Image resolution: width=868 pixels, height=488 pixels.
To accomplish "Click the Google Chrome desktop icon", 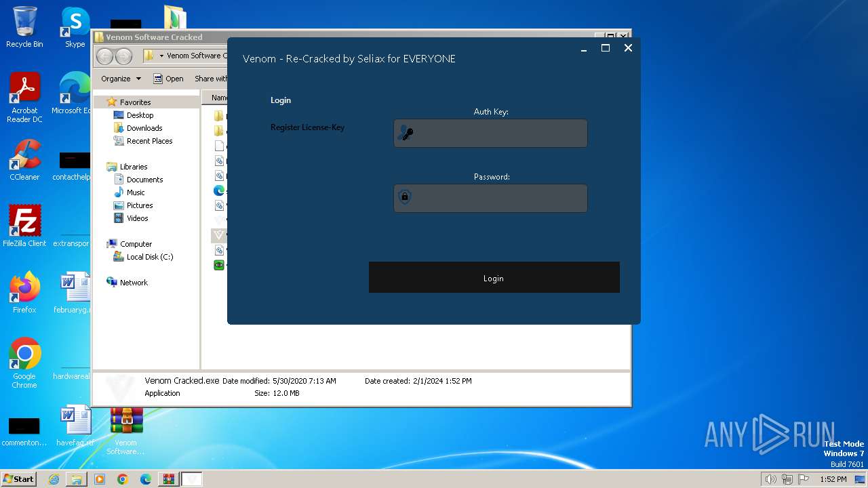I will (x=24, y=363).
